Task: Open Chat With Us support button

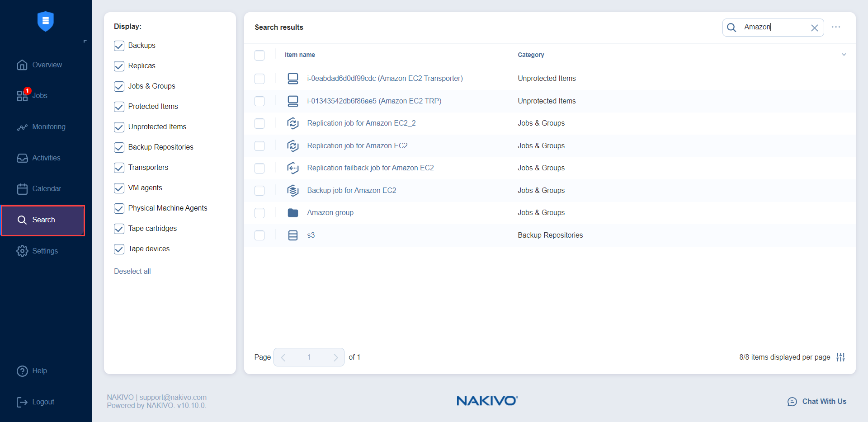Action: 817,401
